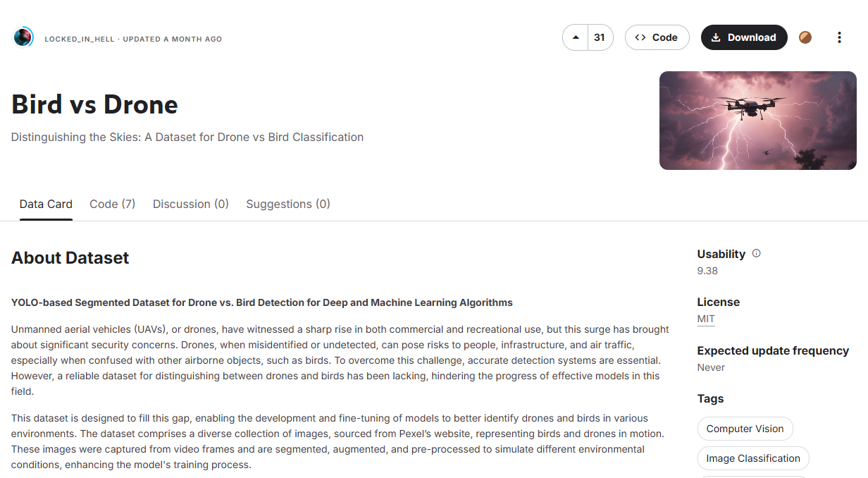Viewport: 868px width, 478px height.
Task: Select the Image Classification tag
Action: click(x=753, y=458)
